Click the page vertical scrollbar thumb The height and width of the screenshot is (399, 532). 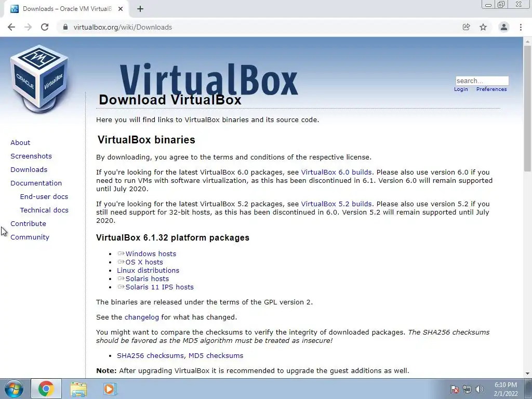tap(527, 109)
